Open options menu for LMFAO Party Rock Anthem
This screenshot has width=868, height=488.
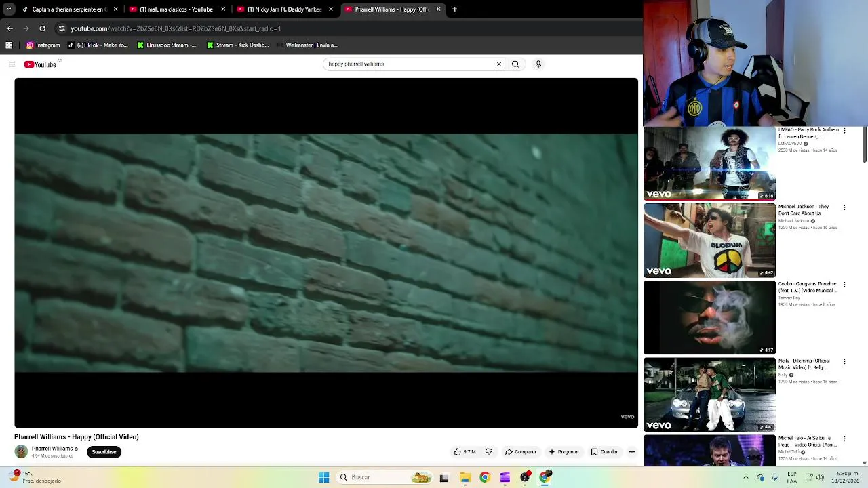844,130
